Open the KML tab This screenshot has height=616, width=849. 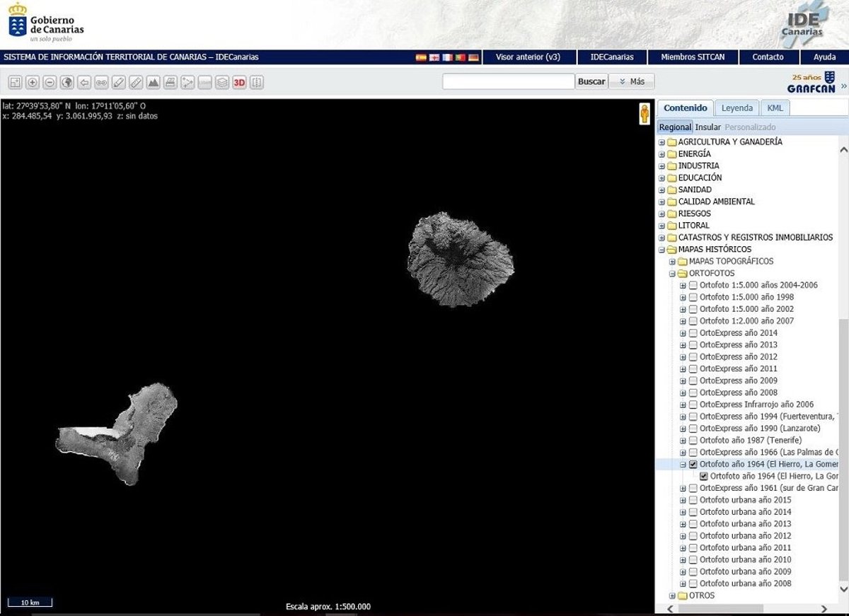coord(775,108)
